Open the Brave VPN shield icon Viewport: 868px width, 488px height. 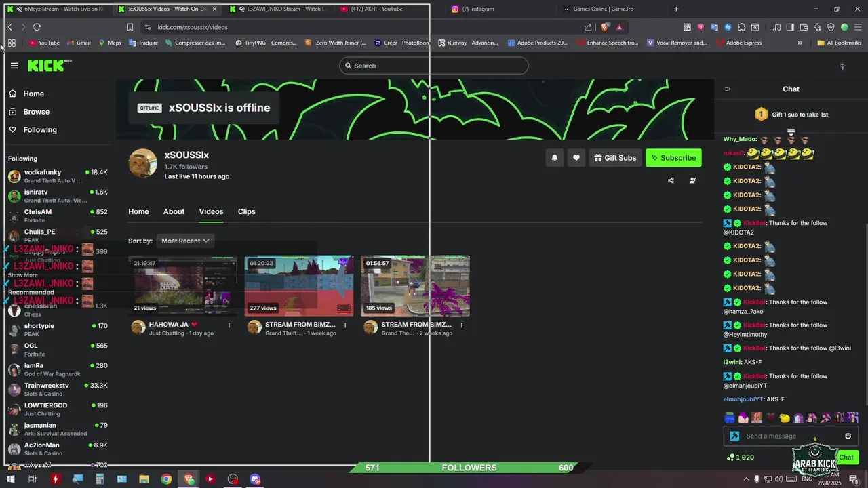[x=831, y=27]
